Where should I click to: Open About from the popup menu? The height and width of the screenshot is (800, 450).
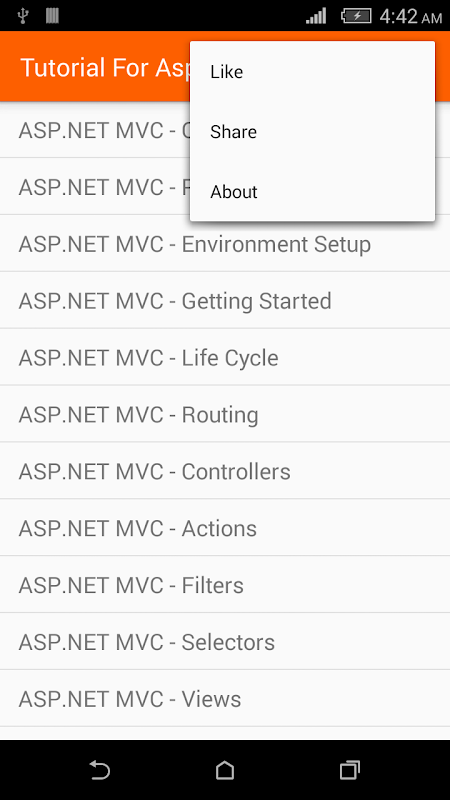click(x=312, y=192)
